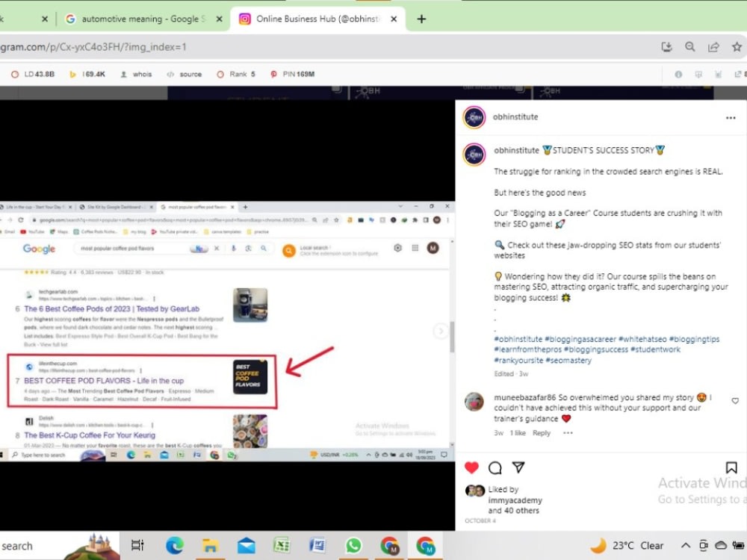Click the install app icon in the address bar
Viewport: 747px width, 560px height.
[x=666, y=46]
